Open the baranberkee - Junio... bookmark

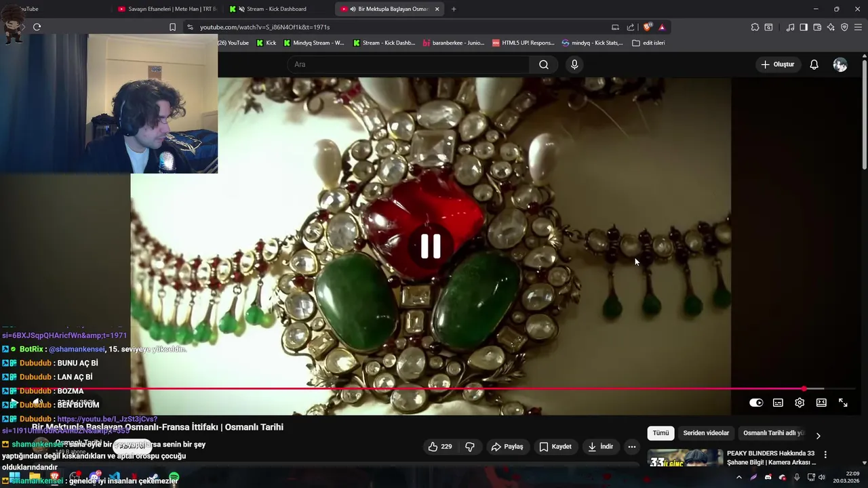(454, 43)
